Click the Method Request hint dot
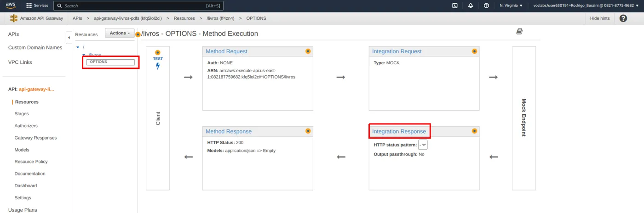The width and height of the screenshot is (644, 213). (308, 51)
